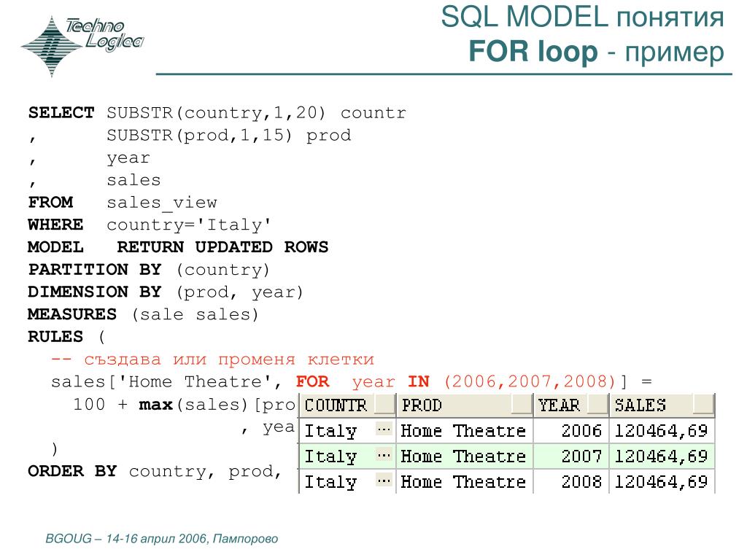The height and width of the screenshot is (560, 747).
Task: Click the 'PARTITION BY' keyword
Action: (95, 270)
